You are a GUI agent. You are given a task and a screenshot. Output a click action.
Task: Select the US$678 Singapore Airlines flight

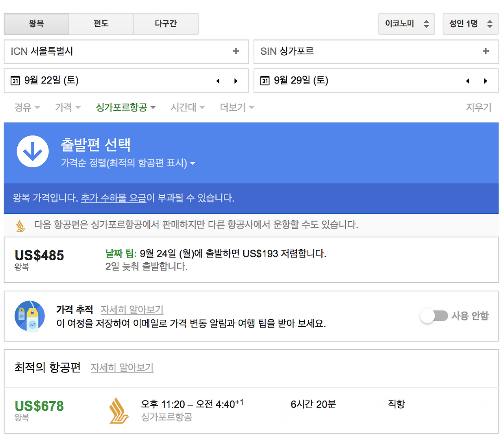(x=251, y=411)
